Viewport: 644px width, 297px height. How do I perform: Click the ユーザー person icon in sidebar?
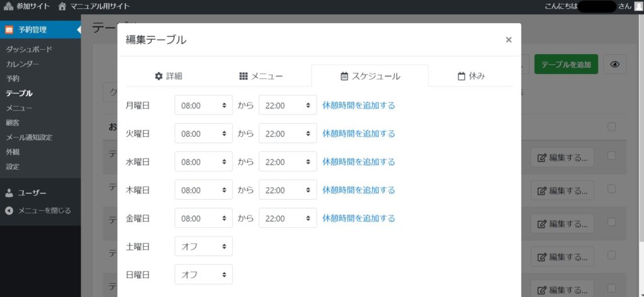(x=9, y=193)
